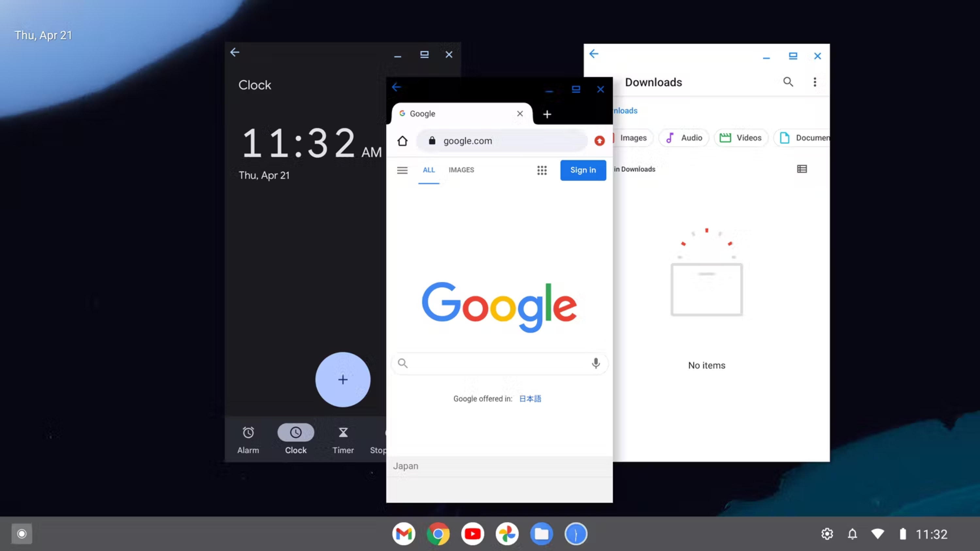
Task: Click Downloads app overflow menu icon
Action: point(814,82)
